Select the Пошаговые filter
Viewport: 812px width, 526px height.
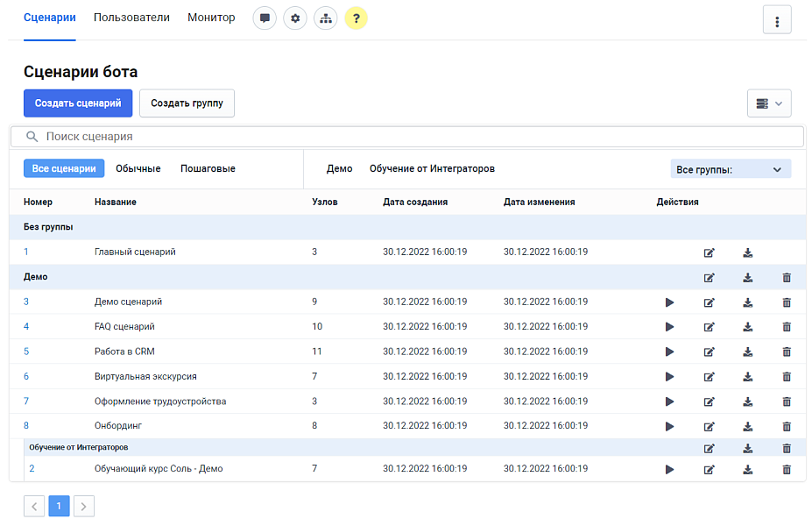[208, 168]
